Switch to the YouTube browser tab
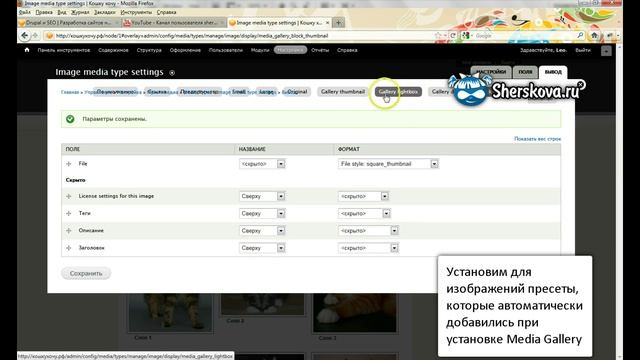The height and width of the screenshot is (360, 640). coord(174,23)
